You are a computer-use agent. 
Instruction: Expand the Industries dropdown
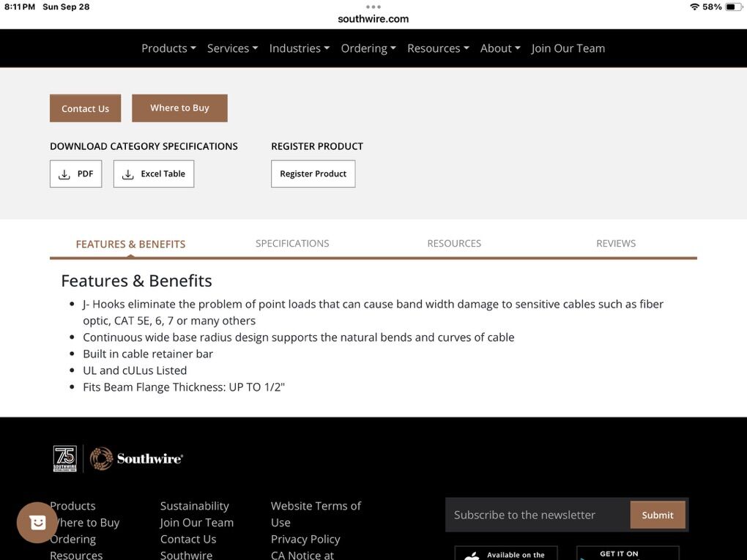tap(299, 48)
